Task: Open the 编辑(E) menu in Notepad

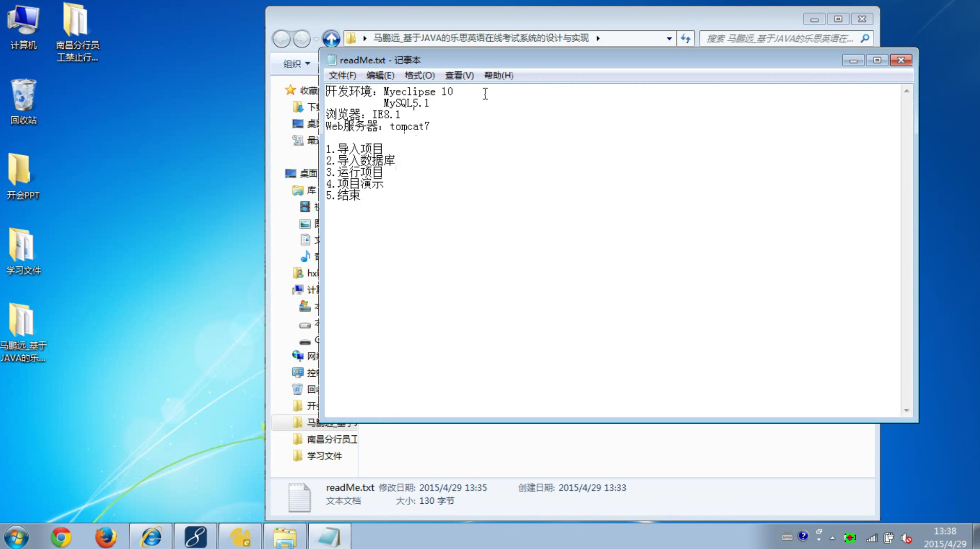Action: point(380,75)
